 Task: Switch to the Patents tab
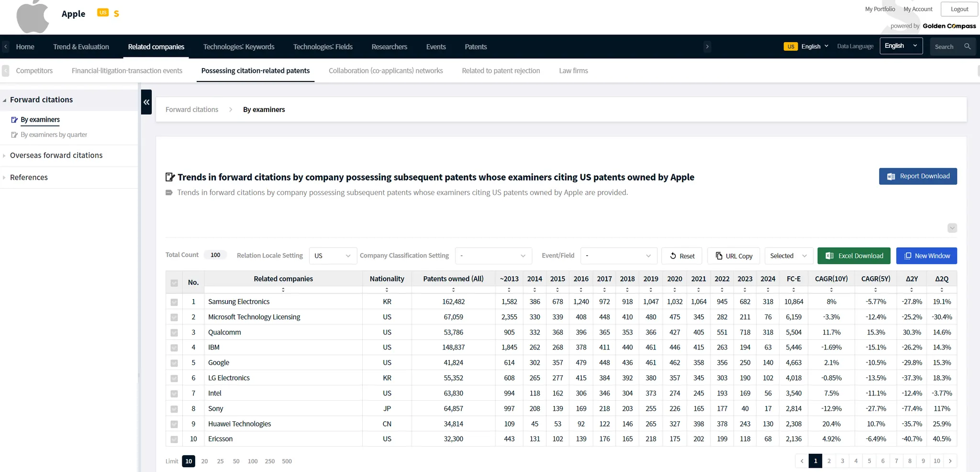pos(475,46)
